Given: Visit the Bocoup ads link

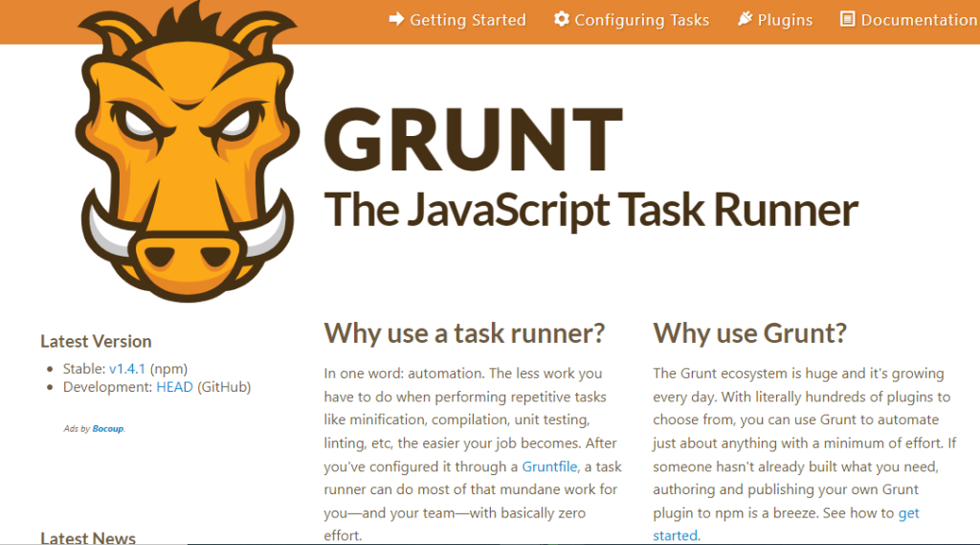Looking at the screenshot, I should [107, 428].
